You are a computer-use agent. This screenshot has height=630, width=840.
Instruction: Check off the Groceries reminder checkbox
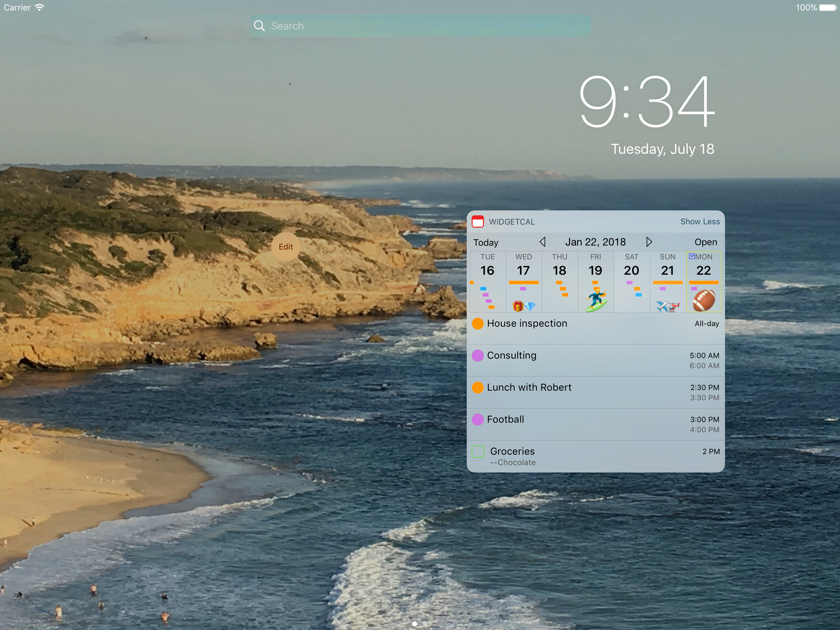click(477, 452)
